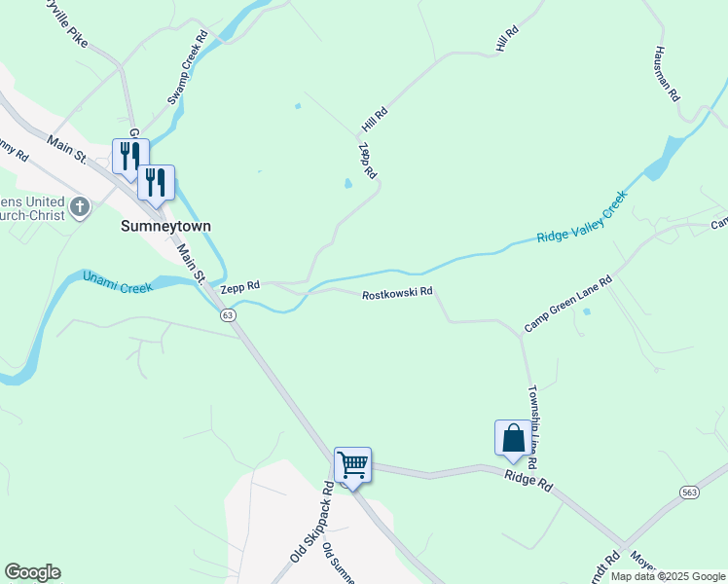The width and height of the screenshot is (728, 584).
Task: Open the shopping bag store marker
Action: pyautogui.click(x=513, y=438)
